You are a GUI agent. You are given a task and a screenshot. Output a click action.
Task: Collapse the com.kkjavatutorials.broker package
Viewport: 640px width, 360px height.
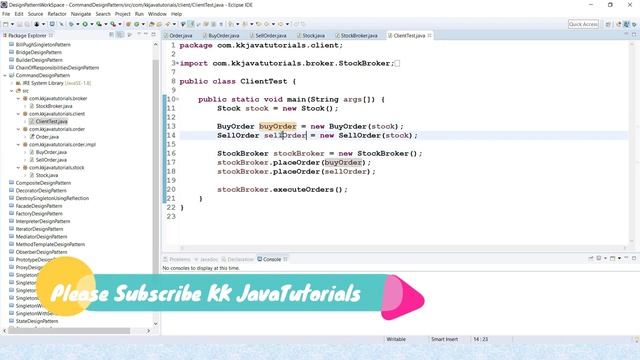pos(18,99)
